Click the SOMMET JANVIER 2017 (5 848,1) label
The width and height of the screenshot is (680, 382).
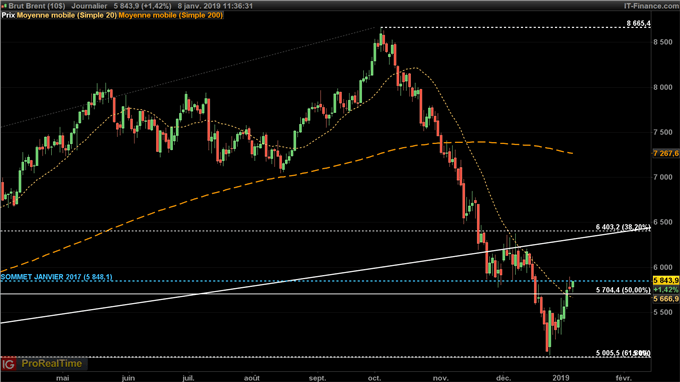pyautogui.click(x=56, y=277)
